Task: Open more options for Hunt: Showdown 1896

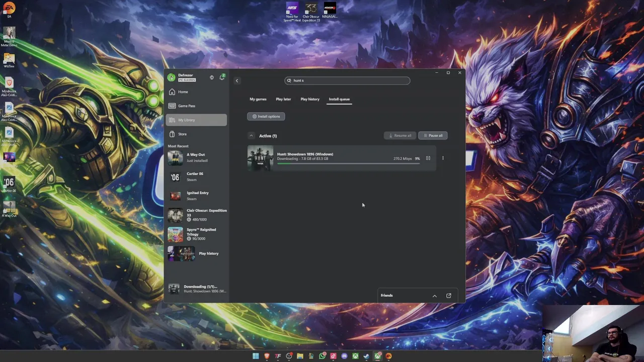Action: point(443,158)
